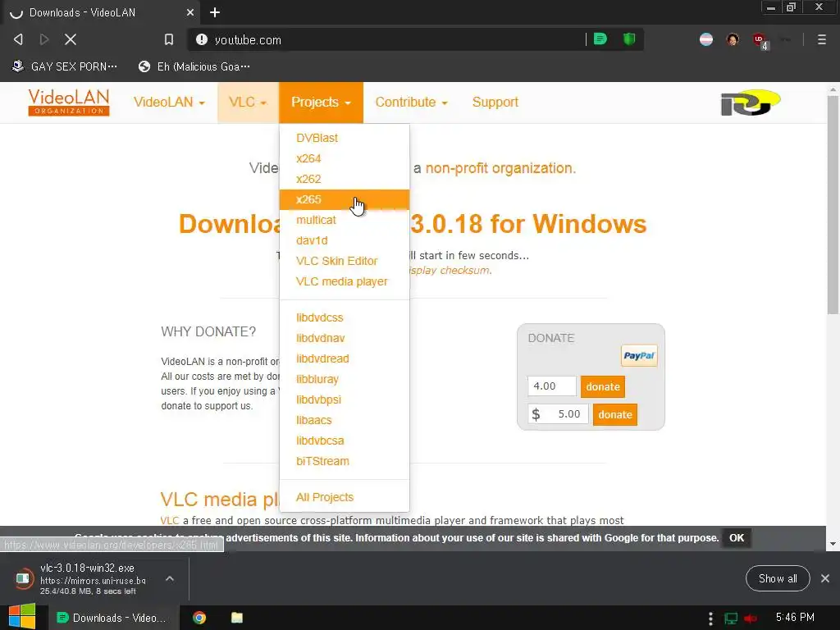Click the 5:46 PM clock

coord(795,617)
